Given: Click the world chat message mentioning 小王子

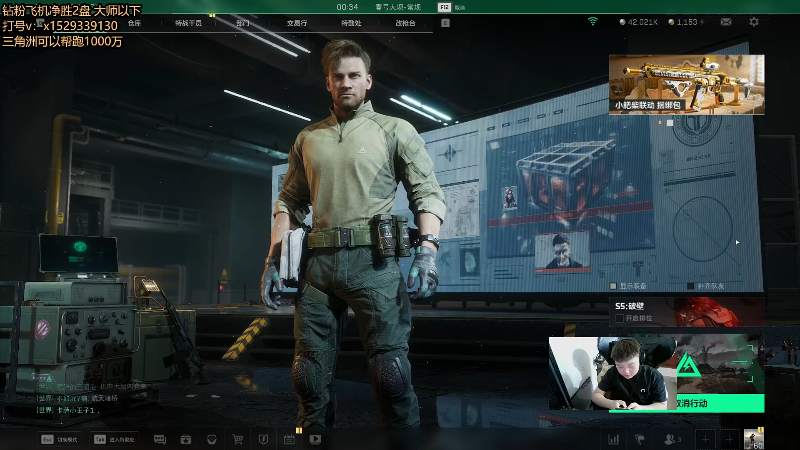Looking at the screenshot, I should click(x=67, y=410).
